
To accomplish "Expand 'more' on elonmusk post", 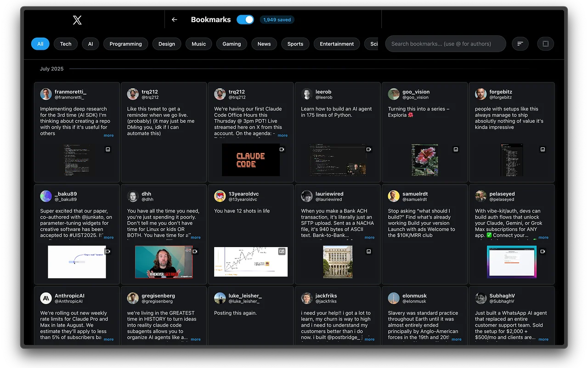I will (456, 339).
